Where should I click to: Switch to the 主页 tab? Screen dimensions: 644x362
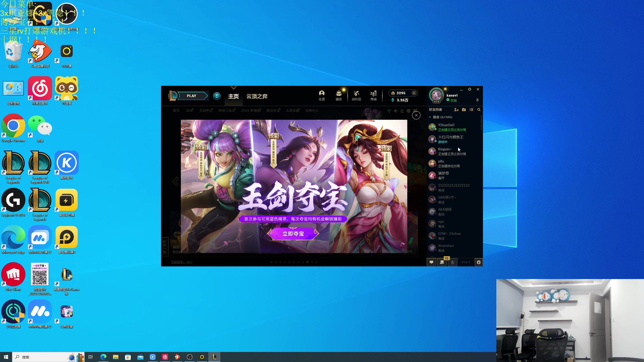[x=233, y=96]
